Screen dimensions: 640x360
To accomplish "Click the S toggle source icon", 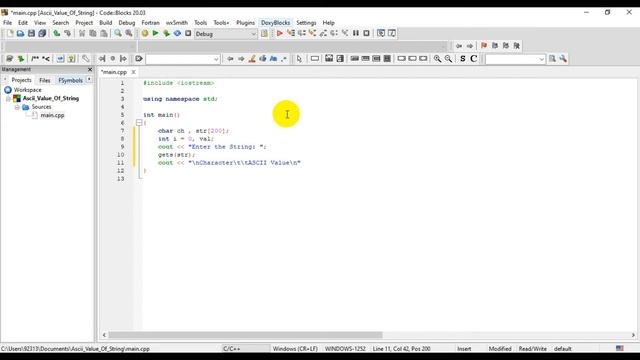I will (x=462, y=59).
